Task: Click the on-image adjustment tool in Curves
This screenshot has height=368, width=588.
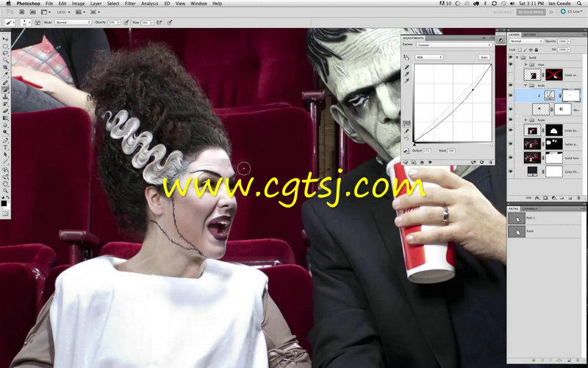Action: click(406, 57)
